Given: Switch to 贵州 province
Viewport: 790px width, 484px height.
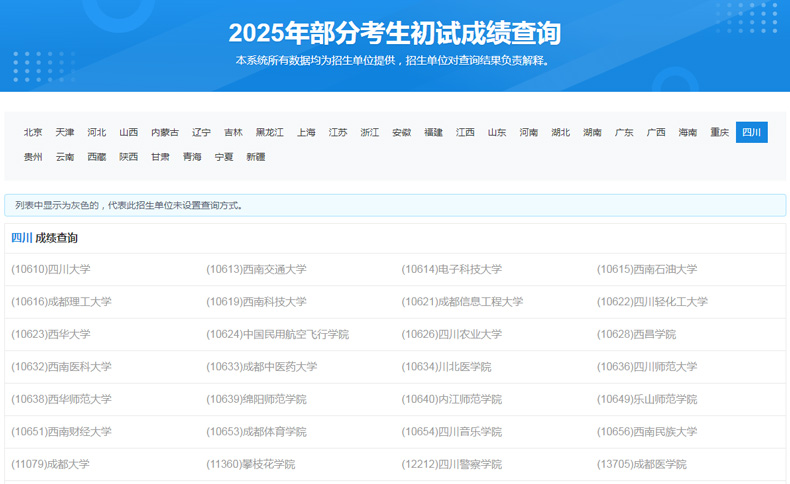Looking at the screenshot, I should pos(33,157).
